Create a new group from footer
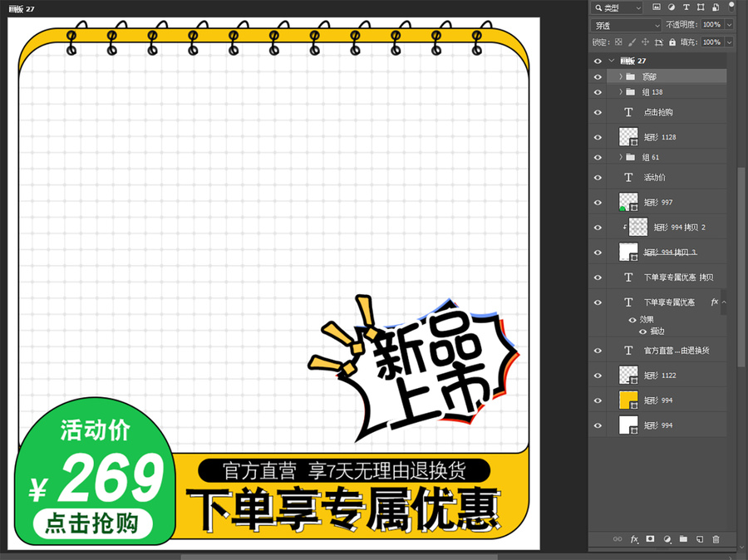748x560 pixels. point(684,538)
